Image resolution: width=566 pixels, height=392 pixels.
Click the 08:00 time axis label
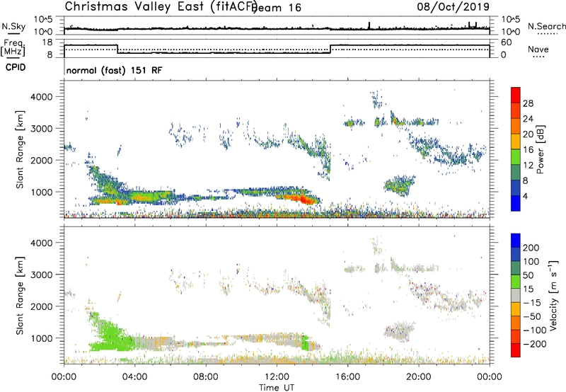(206, 377)
